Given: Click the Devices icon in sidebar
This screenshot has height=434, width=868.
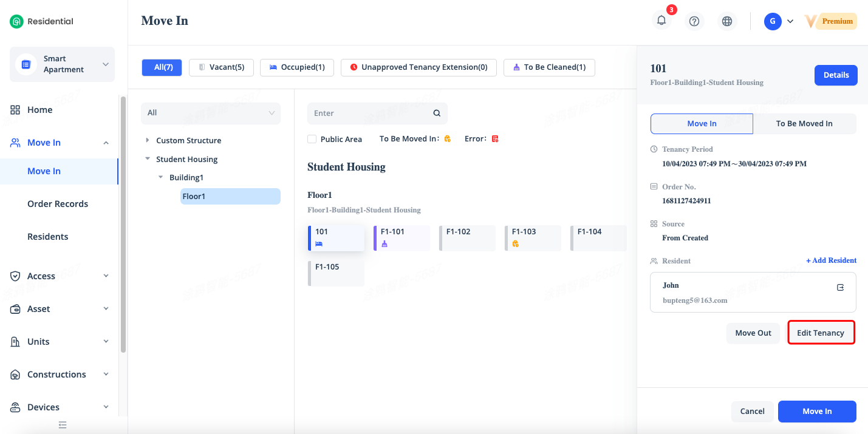Looking at the screenshot, I should (16, 407).
